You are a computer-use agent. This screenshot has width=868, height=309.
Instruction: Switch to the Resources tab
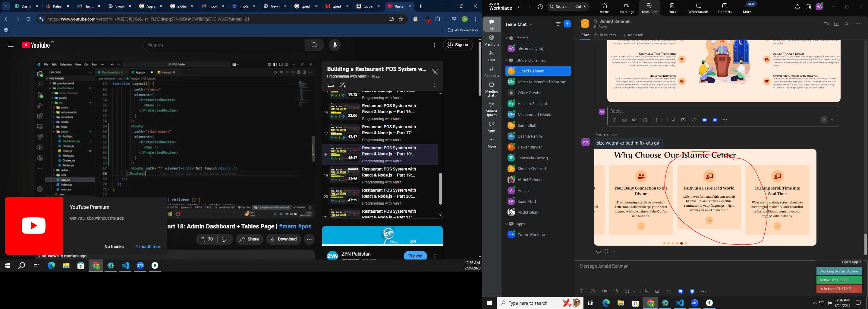tap(605, 35)
